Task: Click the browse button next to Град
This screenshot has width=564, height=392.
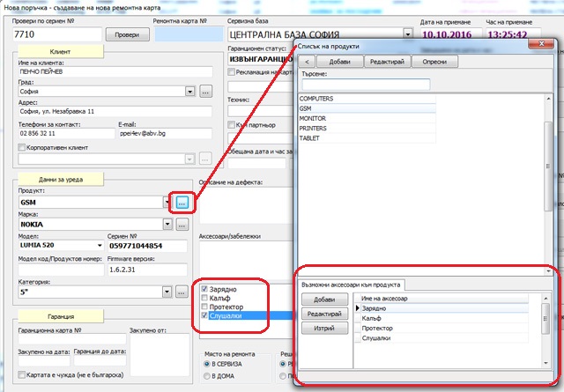Action: tap(204, 91)
